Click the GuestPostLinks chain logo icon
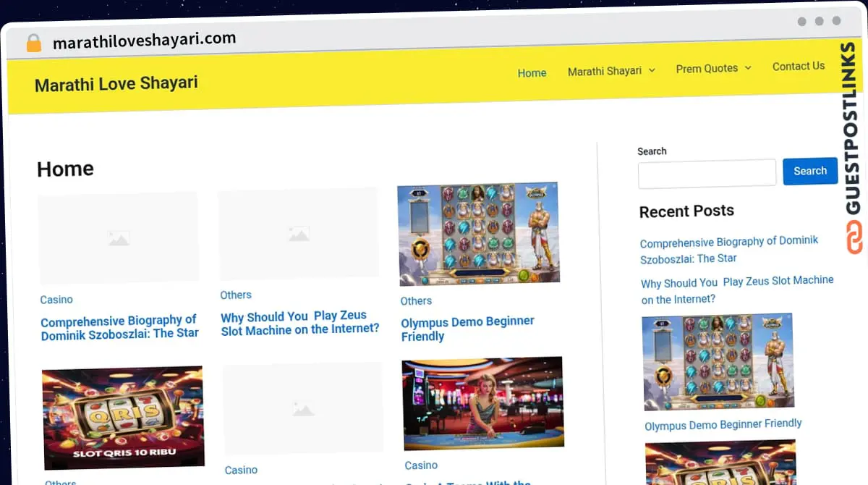 pyautogui.click(x=854, y=237)
